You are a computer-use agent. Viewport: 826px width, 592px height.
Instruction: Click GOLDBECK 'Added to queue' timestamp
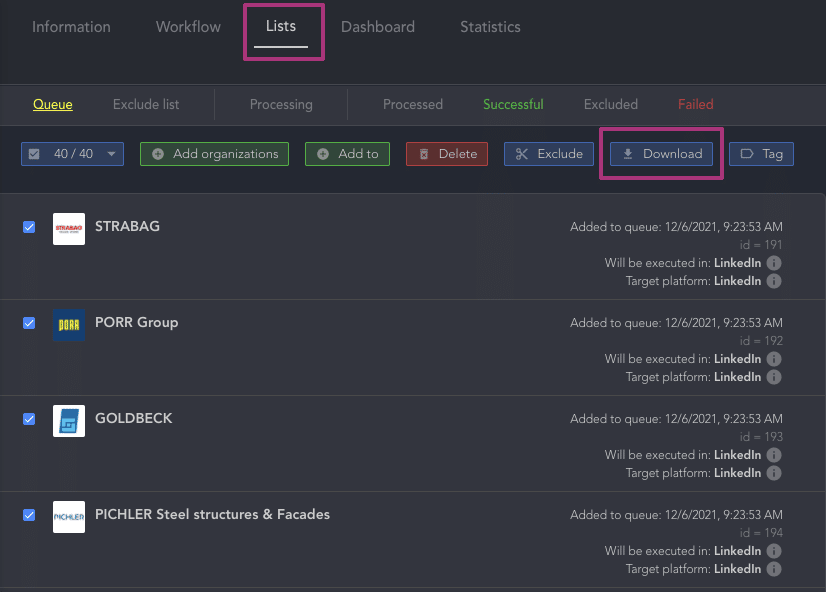(x=676, y=419)
